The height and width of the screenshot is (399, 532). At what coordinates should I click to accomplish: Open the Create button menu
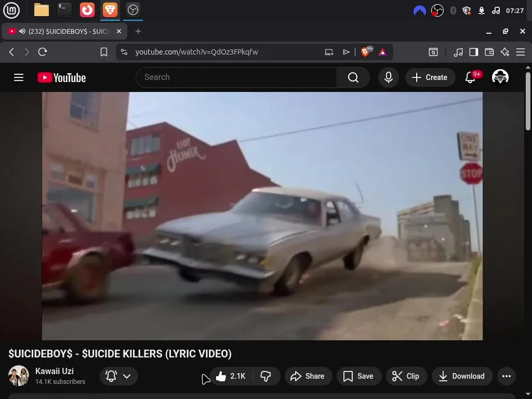[430, 78]
